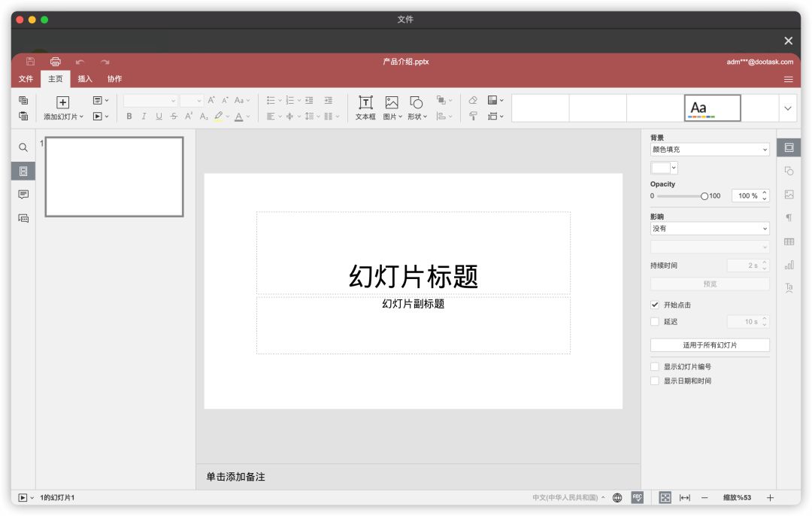Open image settings in right sidebar
812x516 pixels.
point(789,194)
